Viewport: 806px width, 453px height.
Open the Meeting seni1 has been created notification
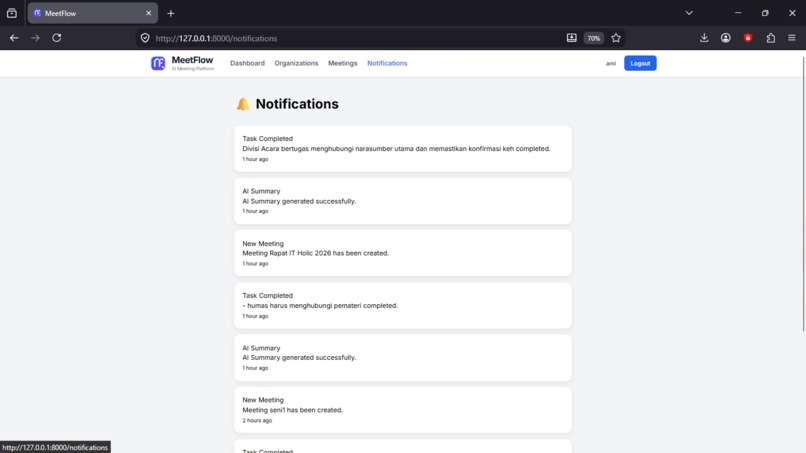(402, 410)
